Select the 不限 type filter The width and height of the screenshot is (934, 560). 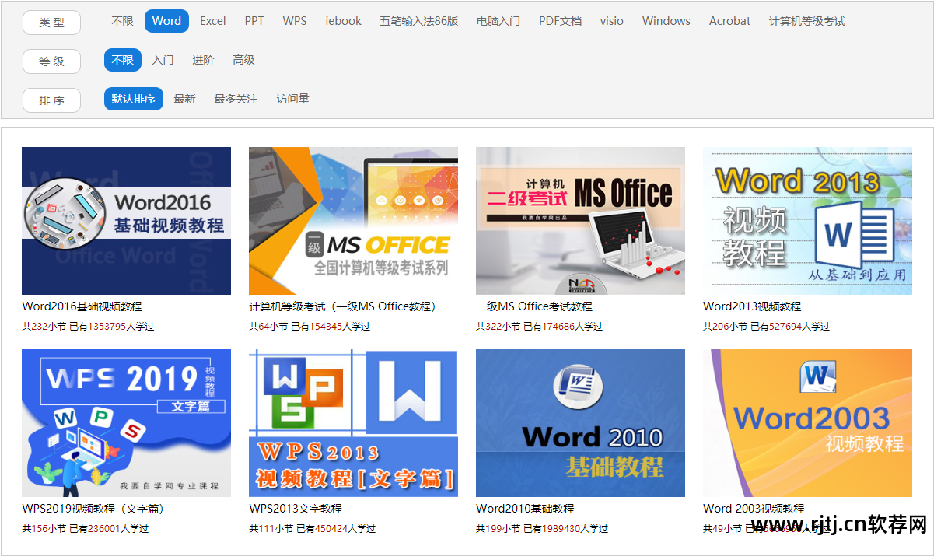pos(123,21)
